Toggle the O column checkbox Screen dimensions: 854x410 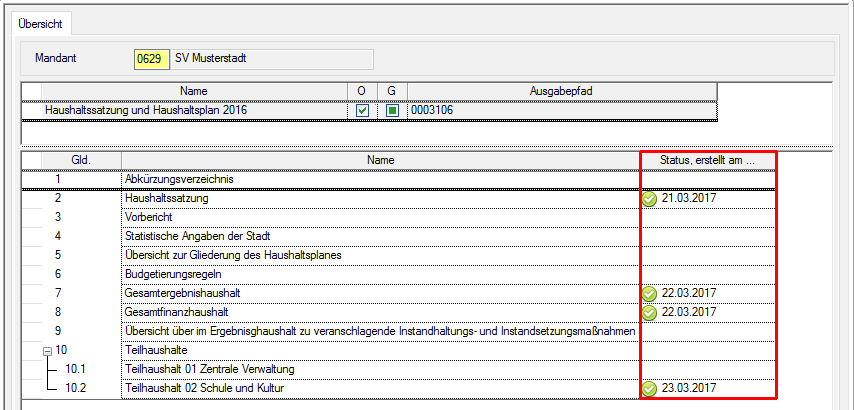coord(362,110)
